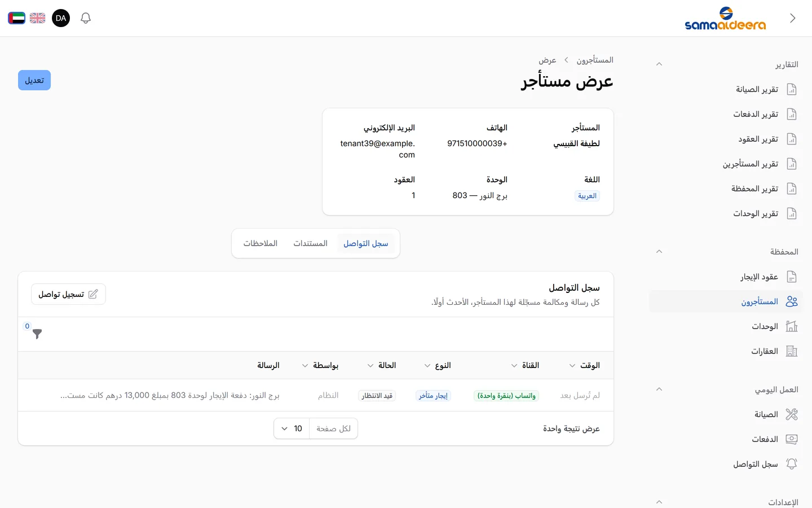Screen dimensions: 812x508
Task: Switch to the notes tab (الملاحظات)
Action: (x=261, y=243)
